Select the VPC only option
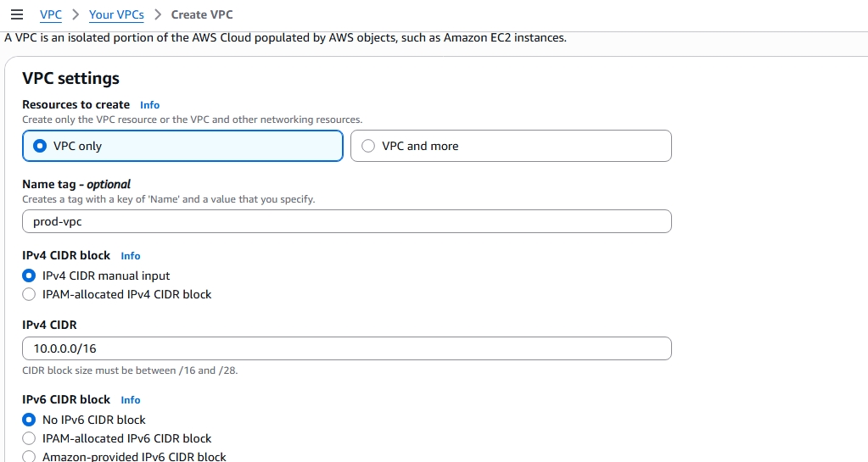The width and height of the screenshot is (868, 462). 39,146
